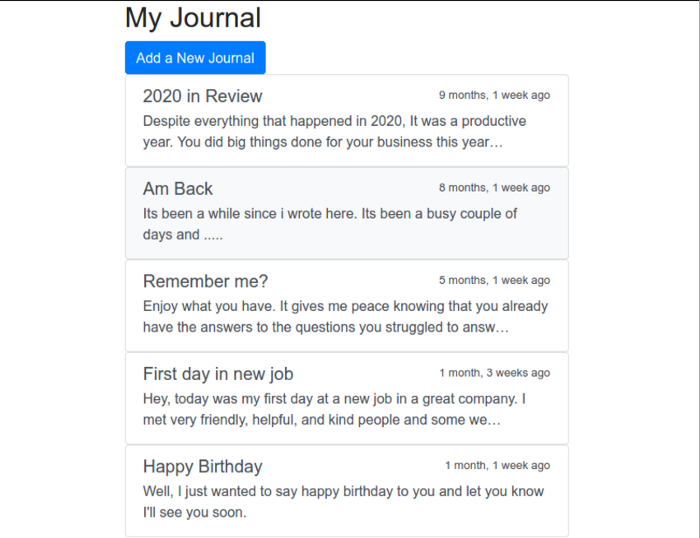Screen dimensions: 700x538
Task: Click the line 'days and .....' in Am Back
Action: tap(183, 234)
